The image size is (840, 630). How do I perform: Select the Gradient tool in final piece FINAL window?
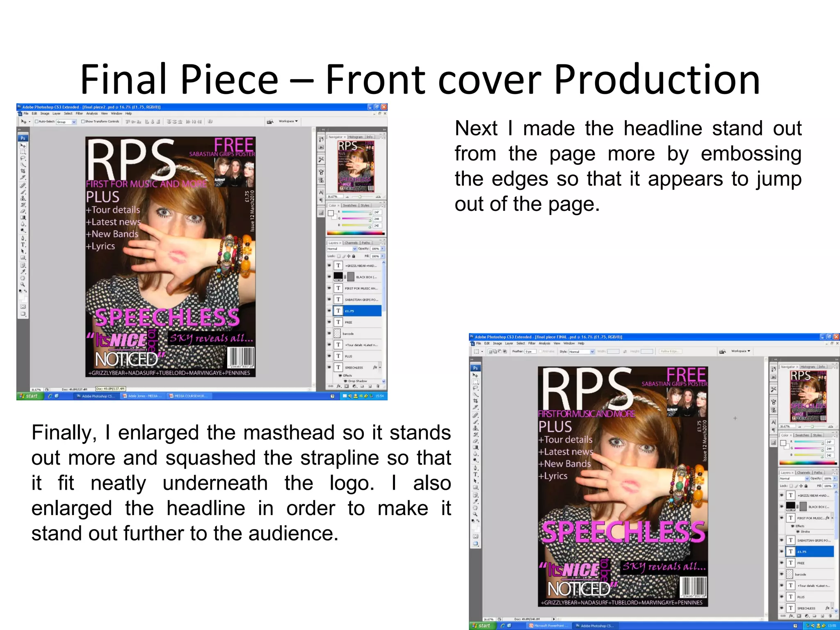[475, 447]
